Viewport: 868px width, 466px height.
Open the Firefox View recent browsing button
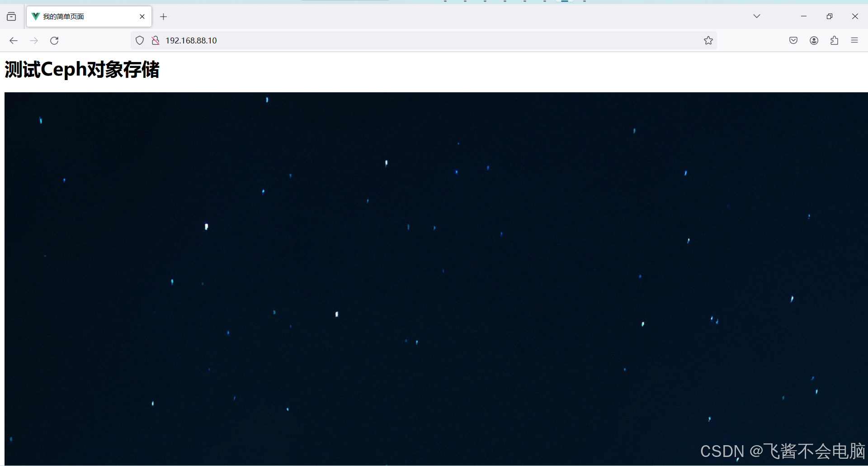[x=11, y=17]
